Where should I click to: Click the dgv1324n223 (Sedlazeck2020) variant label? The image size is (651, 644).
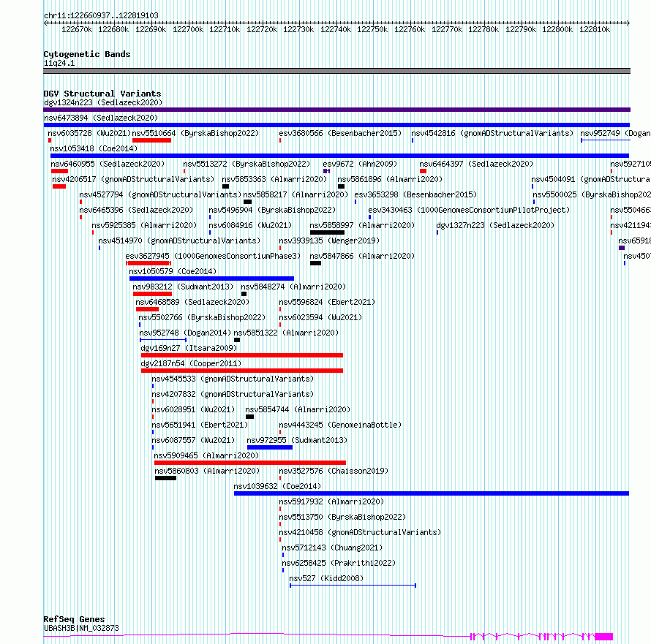pos(103,102)
